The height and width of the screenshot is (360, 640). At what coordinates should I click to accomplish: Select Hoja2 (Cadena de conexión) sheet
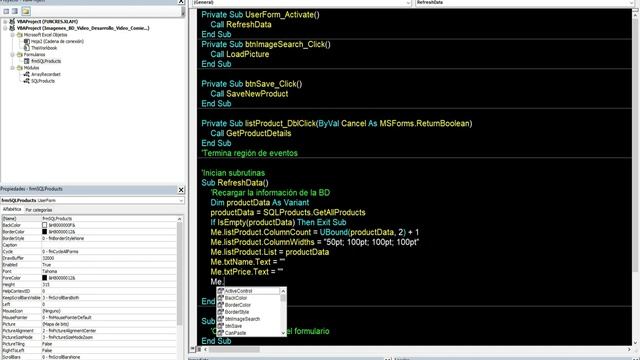[57, 41]
